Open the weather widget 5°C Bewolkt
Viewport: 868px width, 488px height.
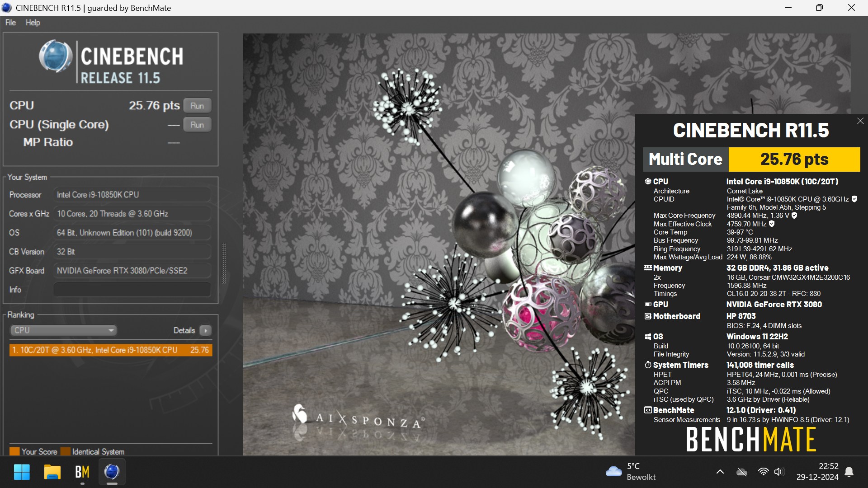coord(631,472)
